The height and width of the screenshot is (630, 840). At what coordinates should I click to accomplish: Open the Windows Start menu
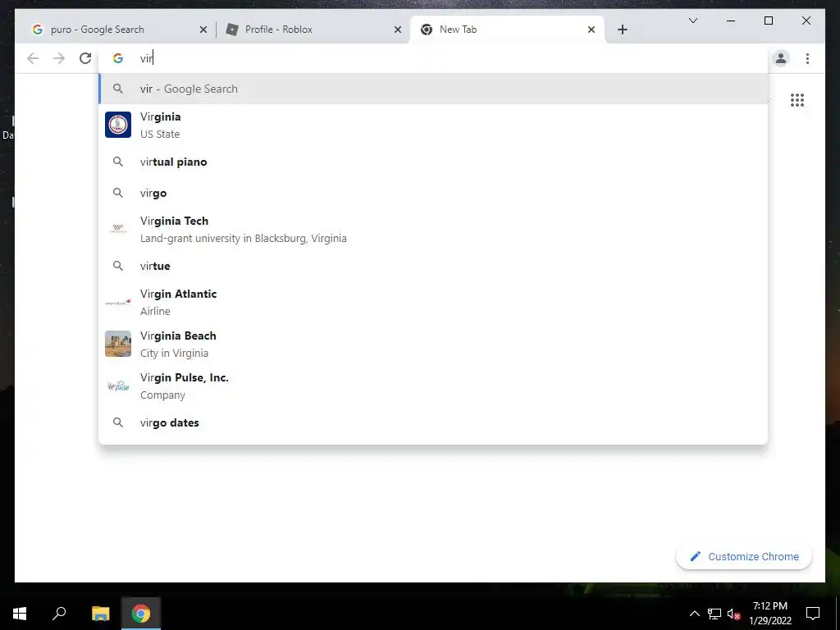tap(20, 614)
